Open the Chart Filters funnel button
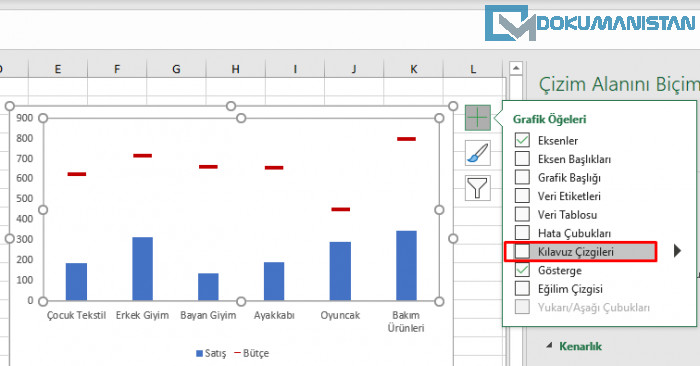Screen dimensions: 700x366 (x=478, y=188)
